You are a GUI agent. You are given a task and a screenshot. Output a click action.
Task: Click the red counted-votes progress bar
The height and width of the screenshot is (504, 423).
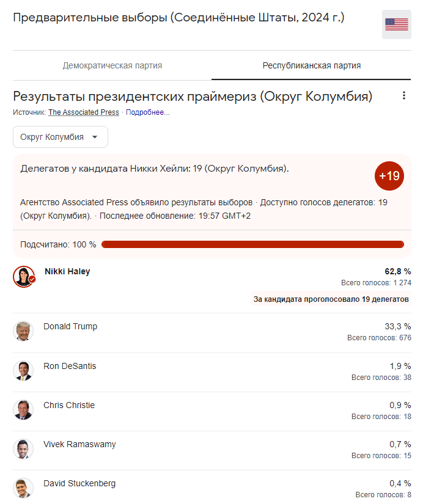coord(252,244)
